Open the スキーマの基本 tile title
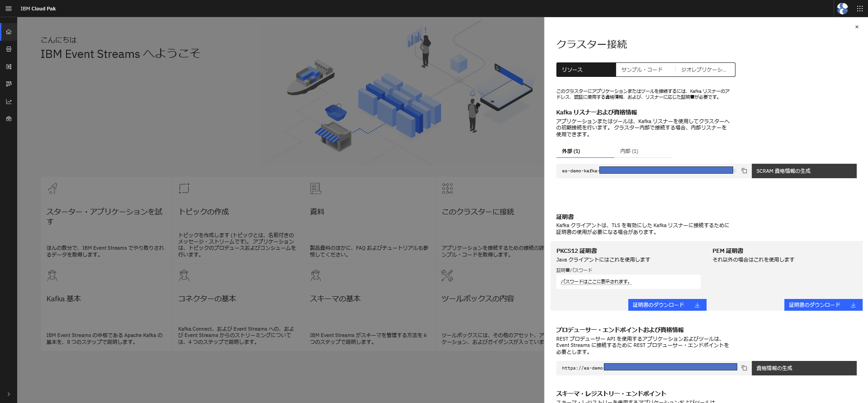The image size is (868, 403). [x=335, y=299]
